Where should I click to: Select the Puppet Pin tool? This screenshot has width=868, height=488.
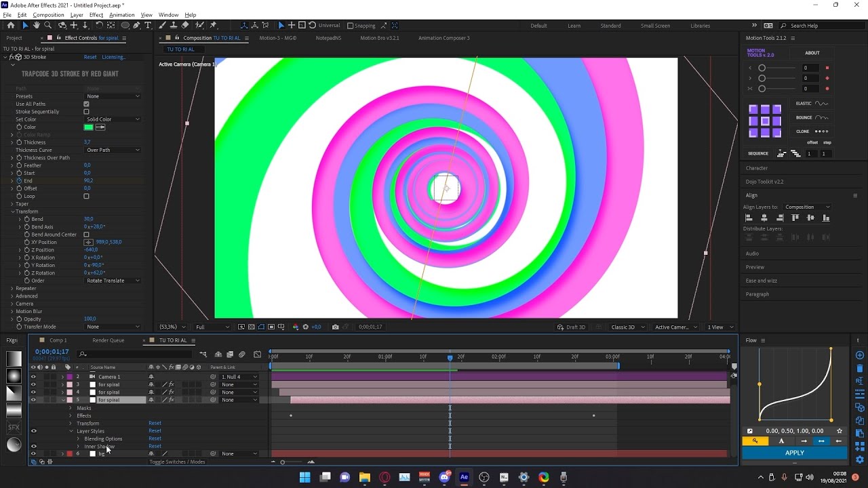(212, 25)
